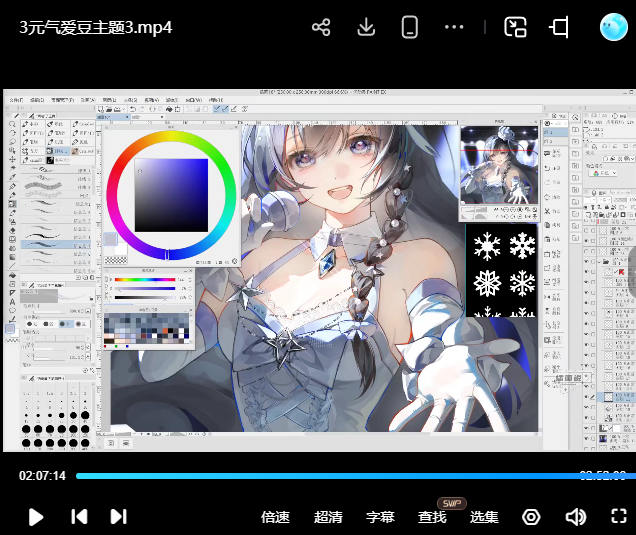Choose the first anti-aliasing option with solid dot
Image resolution: width=636 pixels, height=535 pixels.
coord(31,324)
